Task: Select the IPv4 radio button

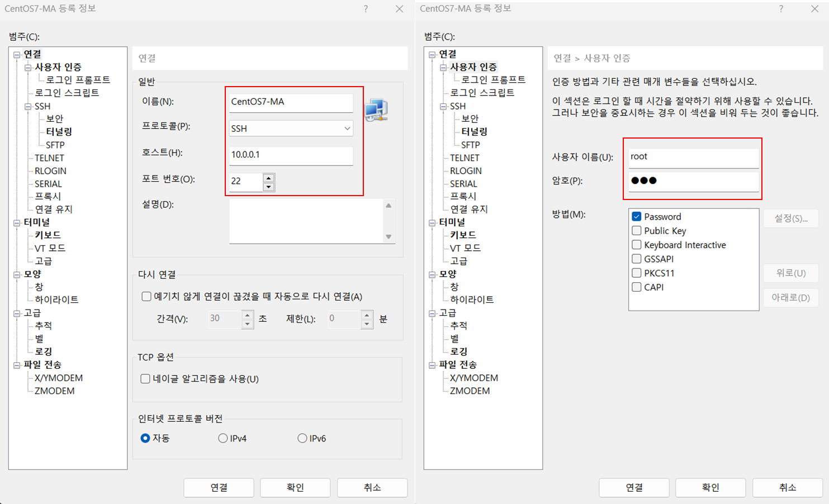Action: pos(223,438)
